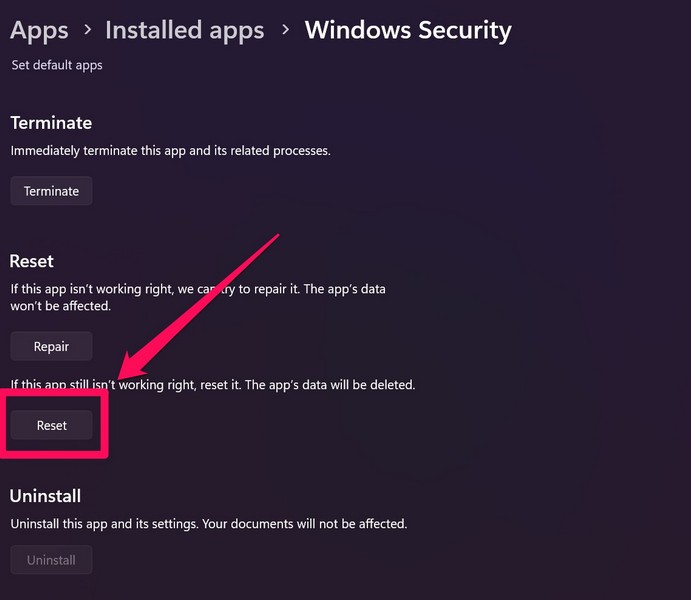This screenshot has height=600, width=691.
Task: Click chevron between Apps and Installed apps
Action: pyautogui.click(x=87, y=31)
